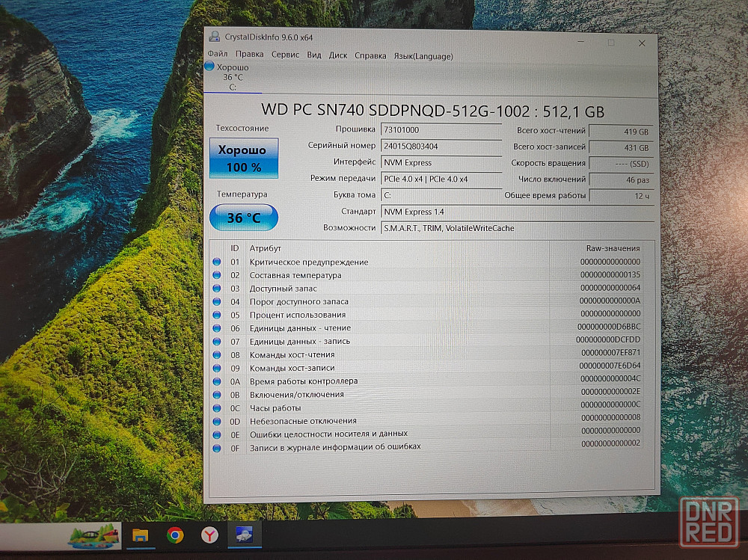
Task: Click the blue status icon for attribute 05
Action: coord(217,315)
